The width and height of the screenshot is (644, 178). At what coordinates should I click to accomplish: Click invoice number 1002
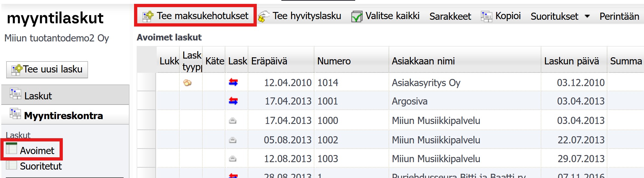click(x=328, y=140)
